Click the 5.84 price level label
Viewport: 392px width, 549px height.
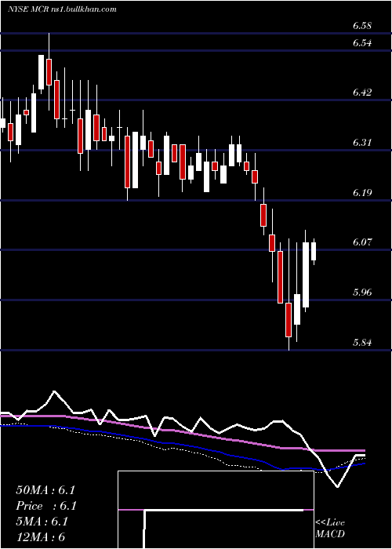(362, 342)
